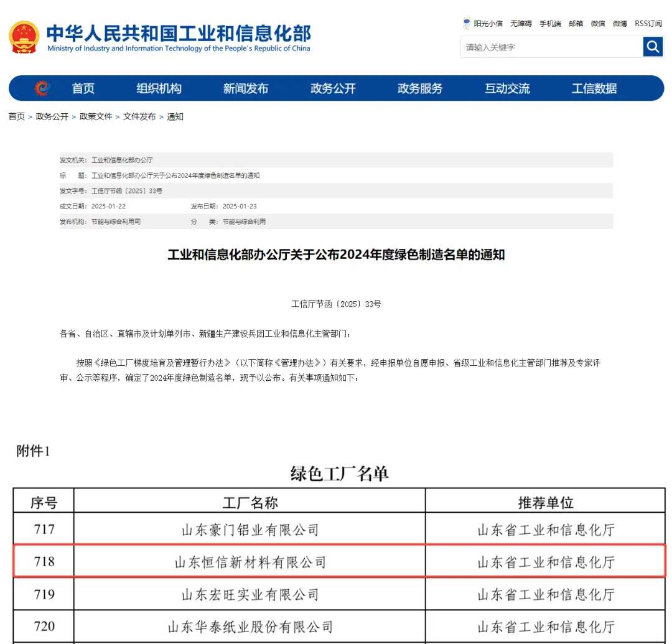Open the 手机端 mobile version link
Viewport: 672px width, 644px height.
pos(550,24)
